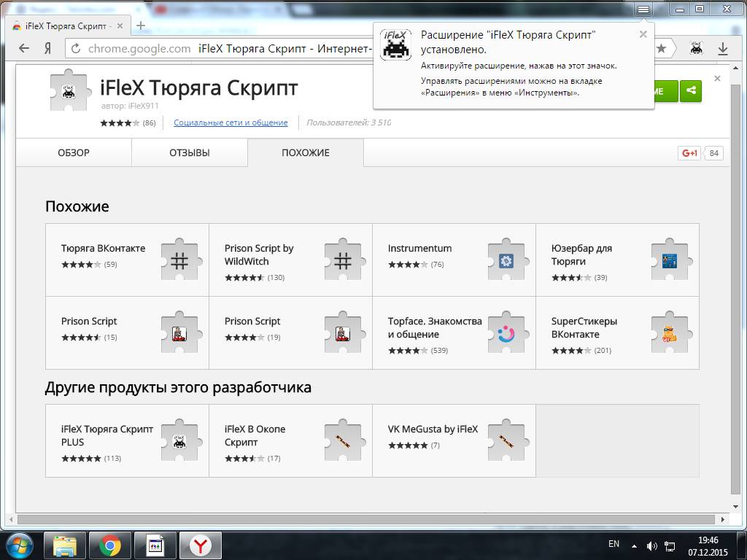Screen dimensions: 747x560
Task: Click the volume speaker tray icon
Action: [x=651, y=545]
